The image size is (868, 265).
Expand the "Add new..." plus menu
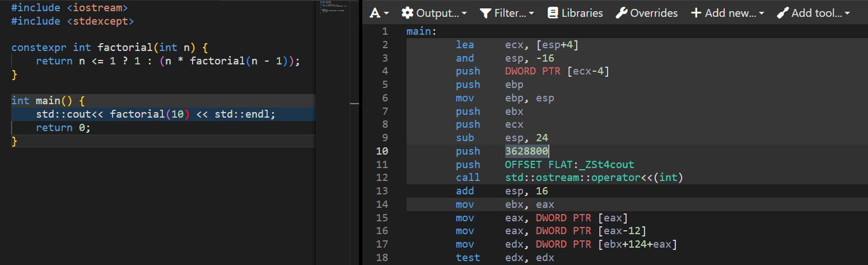pyautogui.click(x=727, y=13)
